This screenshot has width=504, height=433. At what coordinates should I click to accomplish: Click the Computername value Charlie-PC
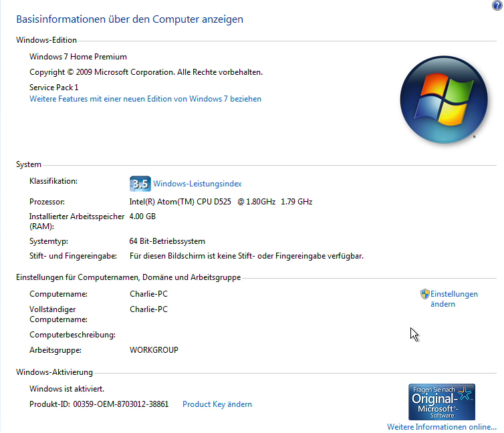[x=149, y=294]
